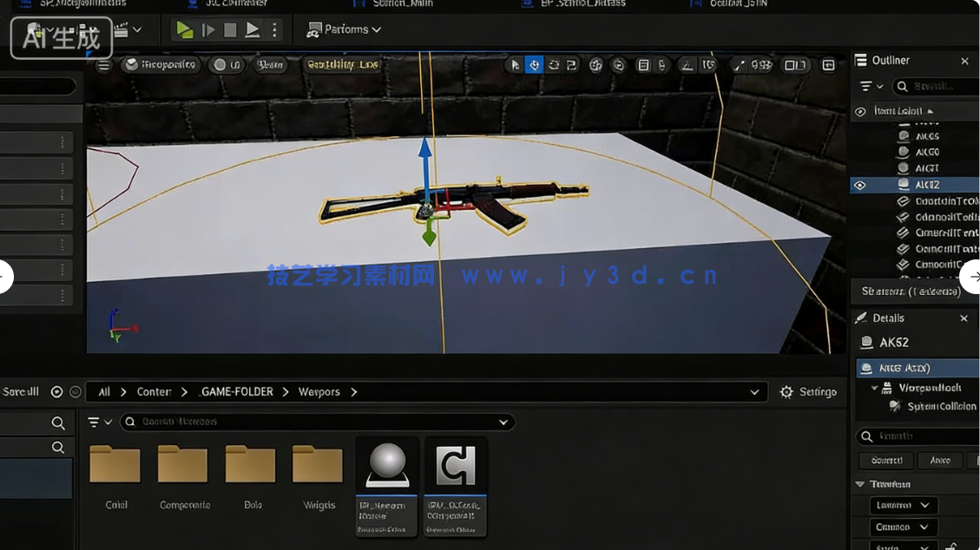Expand the content browser path dropdown arrow

[x=753, y=392]
